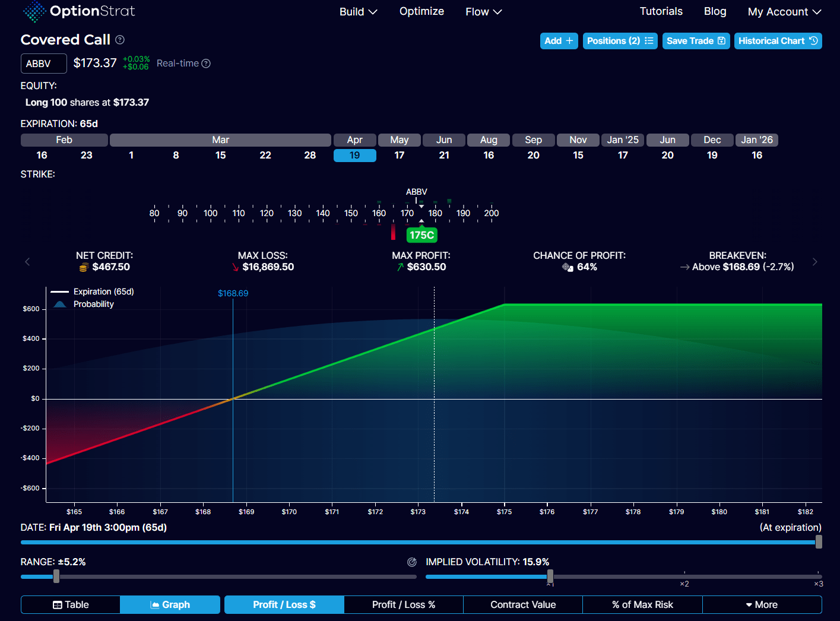The width and height of the screenshot is (840, 621).
Task: Select Nov 15 expiration date
Action: pyautogui.click(x=578, y=156)
